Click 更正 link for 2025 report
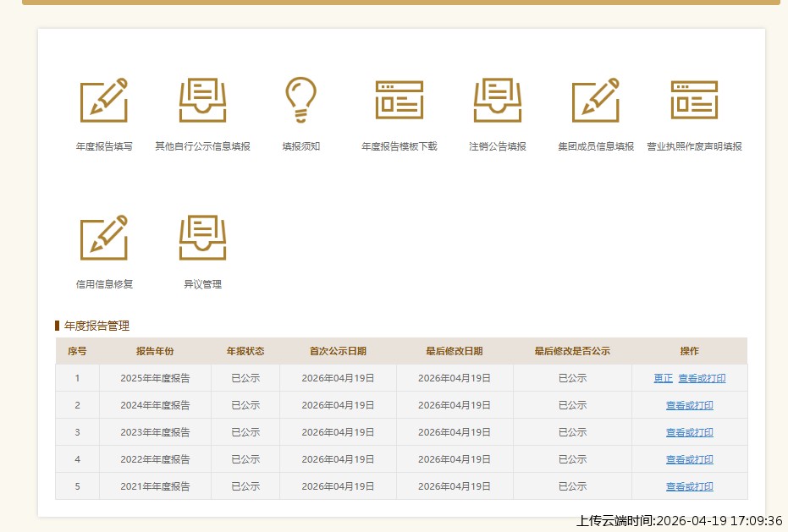The image size is (788, 532). pyautogui.click(x=663, y=378)
